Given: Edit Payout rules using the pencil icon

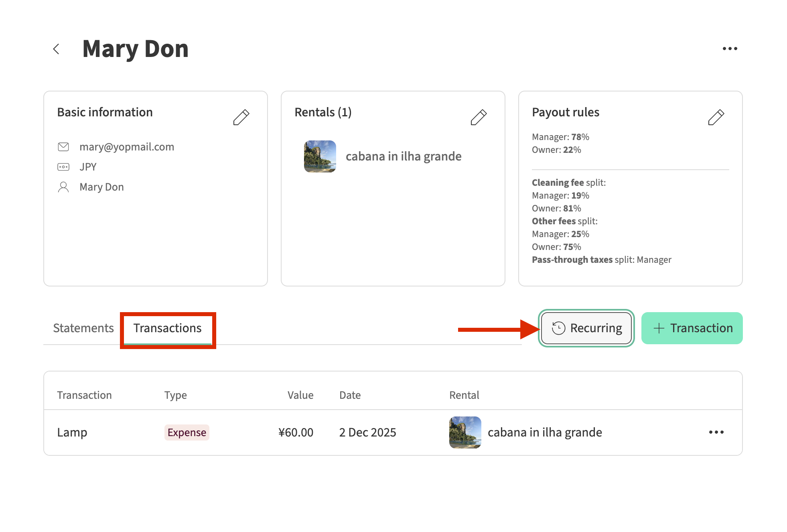Looking at the screenshot, I should point(716,117).
